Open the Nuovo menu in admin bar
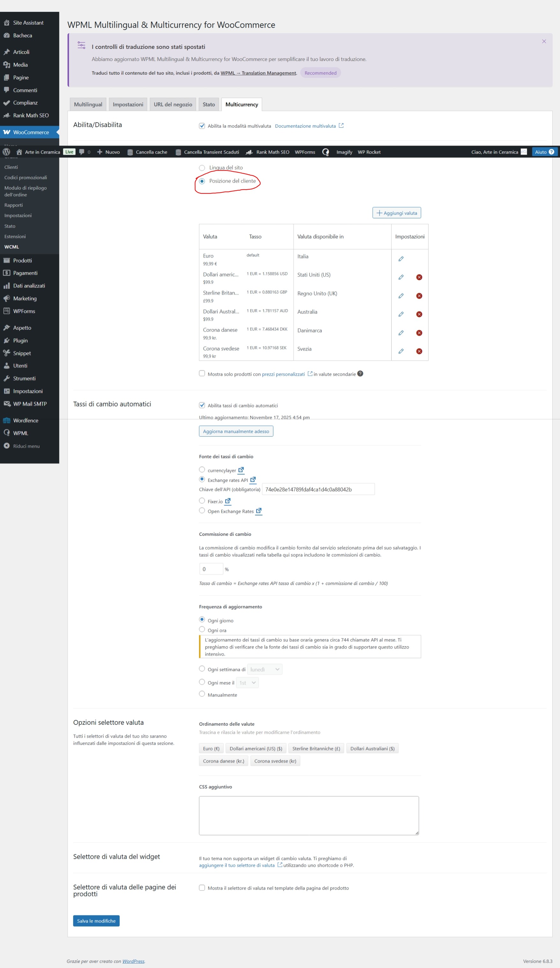Viewport: 560px width, 968px height. click(x=108, y=152)
